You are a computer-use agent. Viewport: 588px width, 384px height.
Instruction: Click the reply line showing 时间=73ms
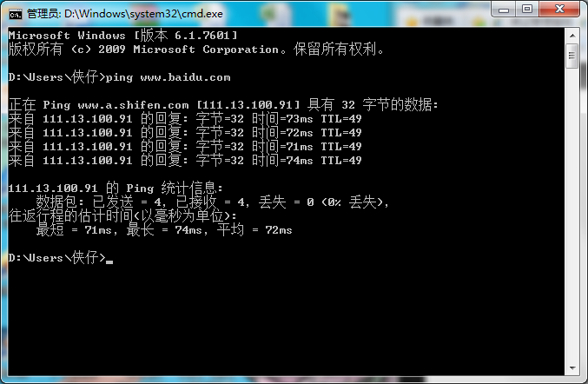point(185,119)
